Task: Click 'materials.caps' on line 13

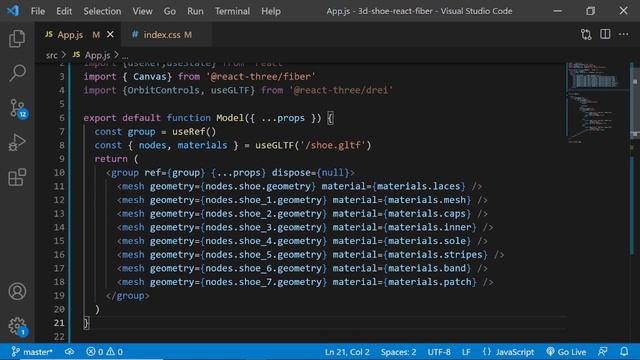Action: pos(427,214)
